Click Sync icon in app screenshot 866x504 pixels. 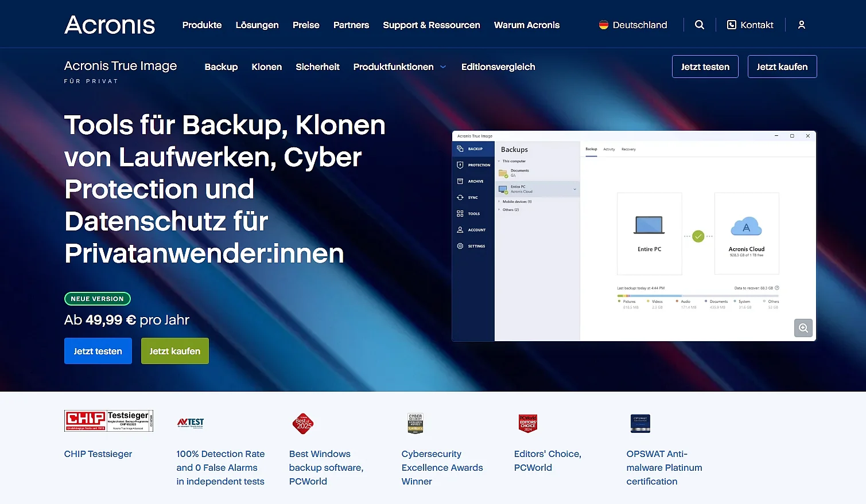[x=460, y=197]
